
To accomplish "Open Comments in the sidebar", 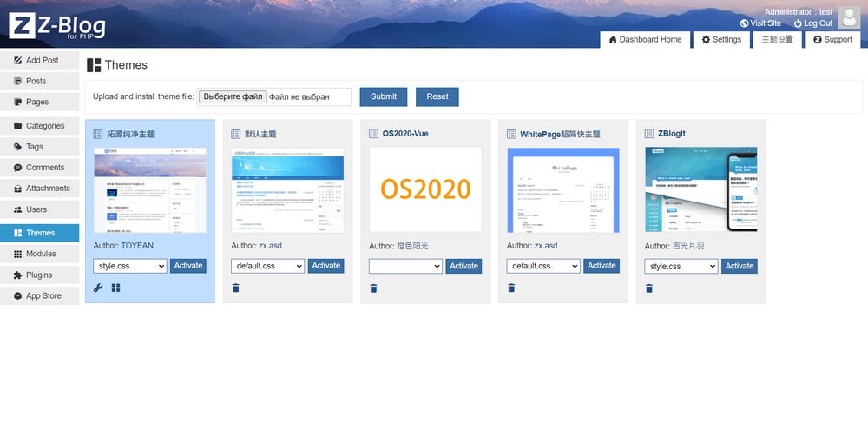I will (x=40, y=168).
